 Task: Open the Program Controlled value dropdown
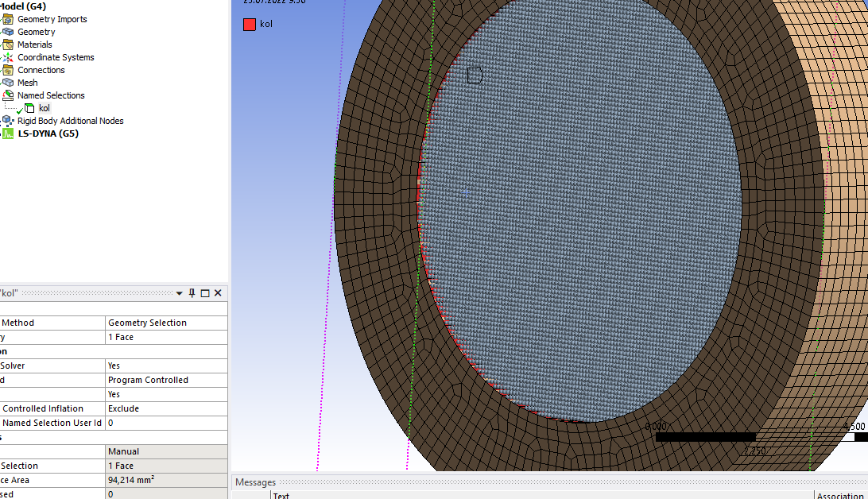pyautogui.click(x=167, y=380)
